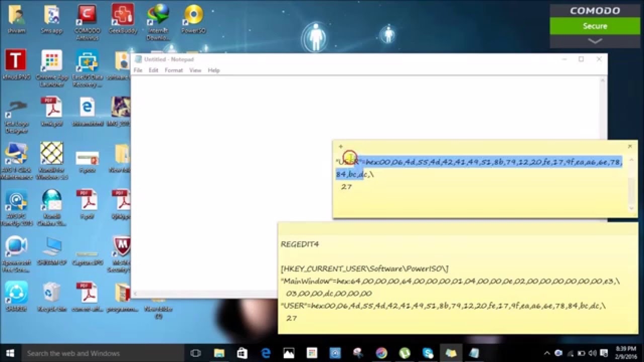Open the Microsoft Edge HTML file icon

click(87, 112)
